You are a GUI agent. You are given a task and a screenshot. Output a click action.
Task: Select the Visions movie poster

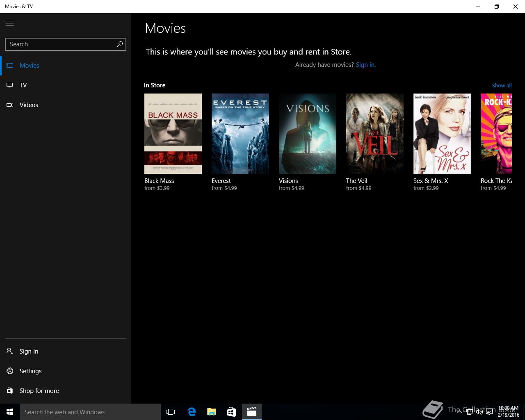click(308, 134)
